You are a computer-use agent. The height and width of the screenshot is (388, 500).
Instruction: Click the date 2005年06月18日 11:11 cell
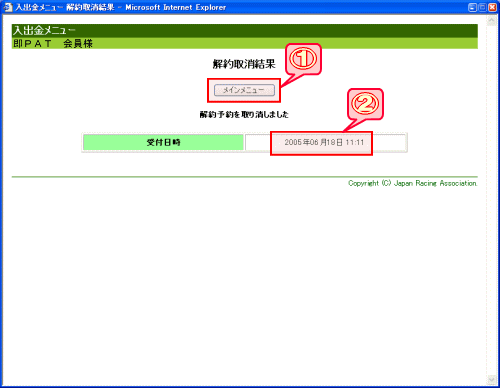coord(325,142)
